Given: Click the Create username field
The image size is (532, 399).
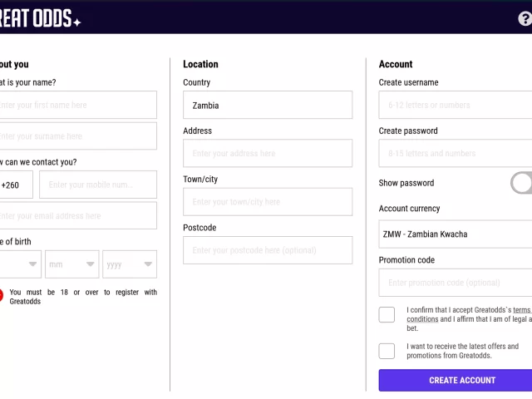Looking at the screenshot, I should [456, 105].
